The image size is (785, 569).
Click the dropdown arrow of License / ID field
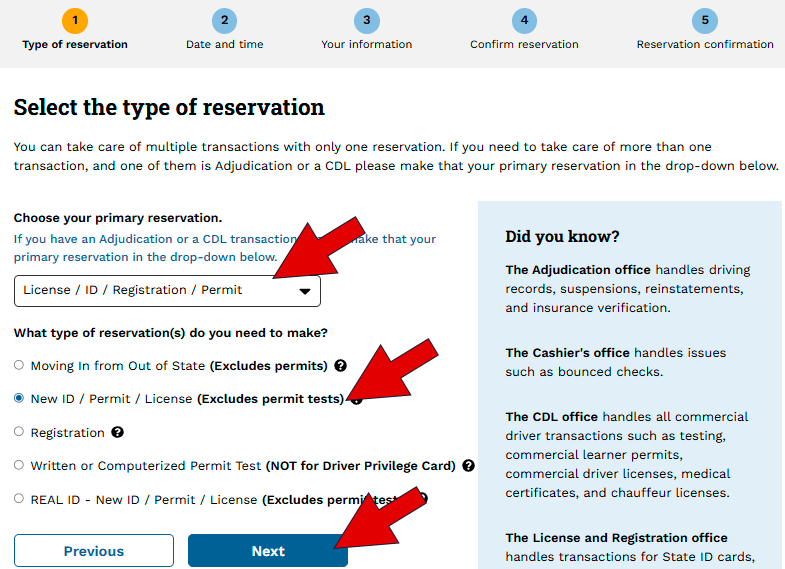(305, 291)
